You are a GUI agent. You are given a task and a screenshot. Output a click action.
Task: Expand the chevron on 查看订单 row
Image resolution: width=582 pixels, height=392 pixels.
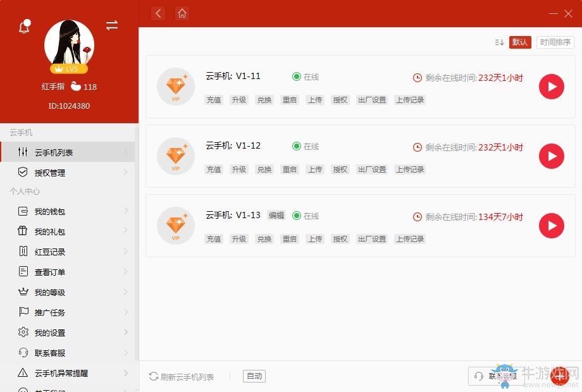pyautogui.click(x=126, y=272)
